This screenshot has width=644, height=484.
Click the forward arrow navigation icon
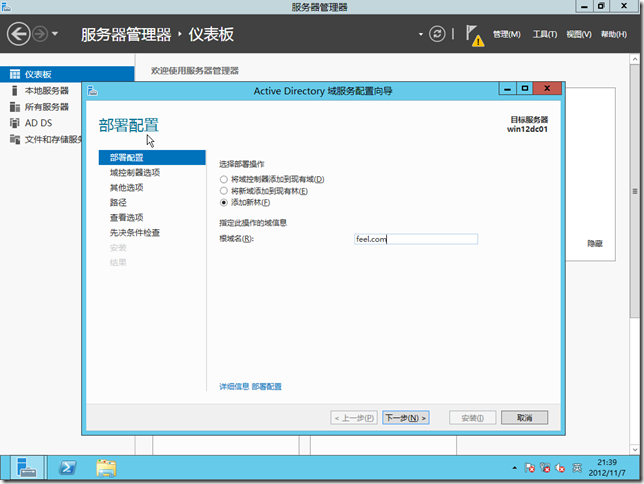coord(40,34)
